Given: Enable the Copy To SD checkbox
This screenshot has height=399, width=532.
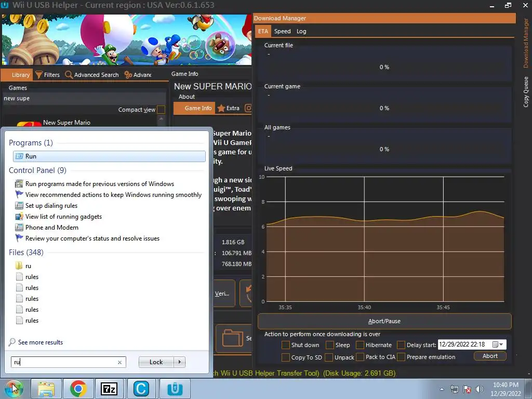Looking at the screenshot, I should point(286,357).
